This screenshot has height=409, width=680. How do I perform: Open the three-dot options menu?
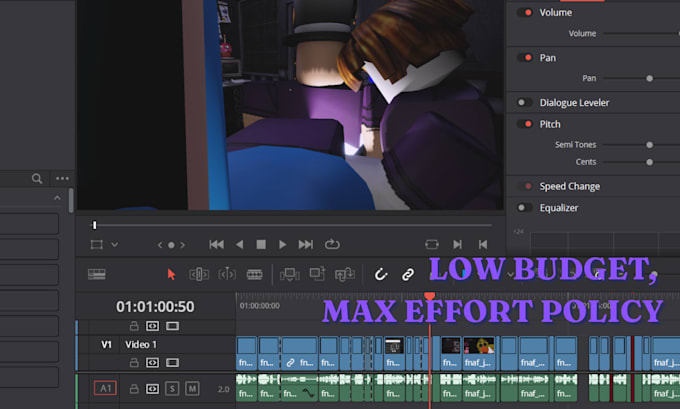click(62, 178)
